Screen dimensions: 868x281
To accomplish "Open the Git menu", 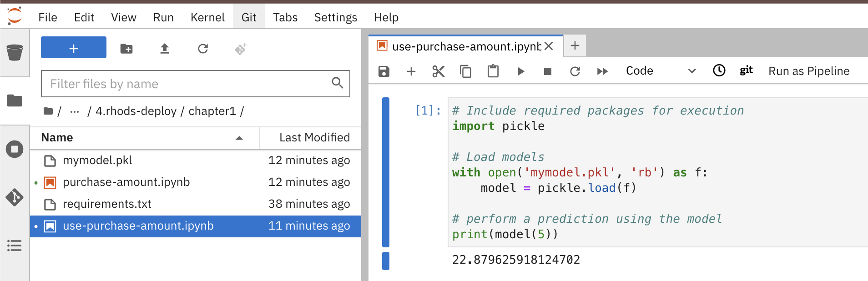I will [x=249, y=17].
